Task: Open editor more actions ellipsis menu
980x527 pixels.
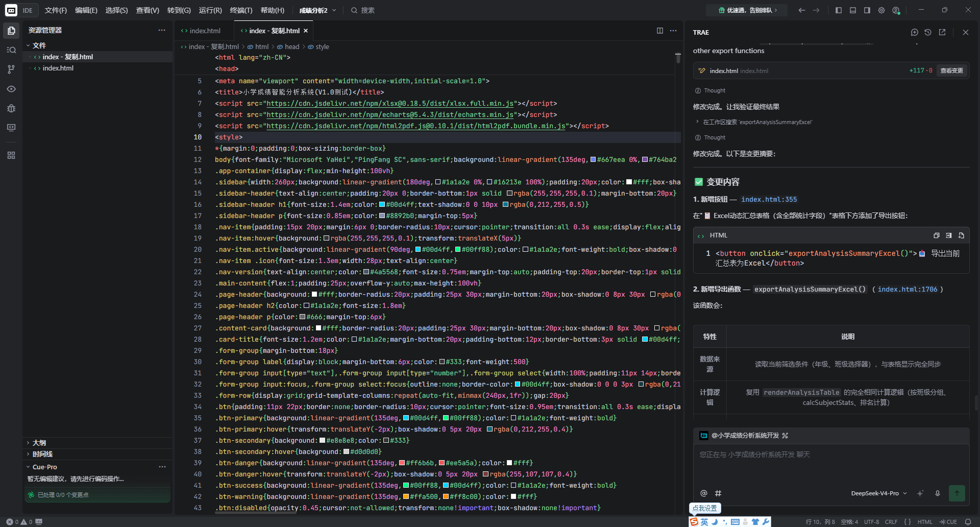Action: coord(673,31)
